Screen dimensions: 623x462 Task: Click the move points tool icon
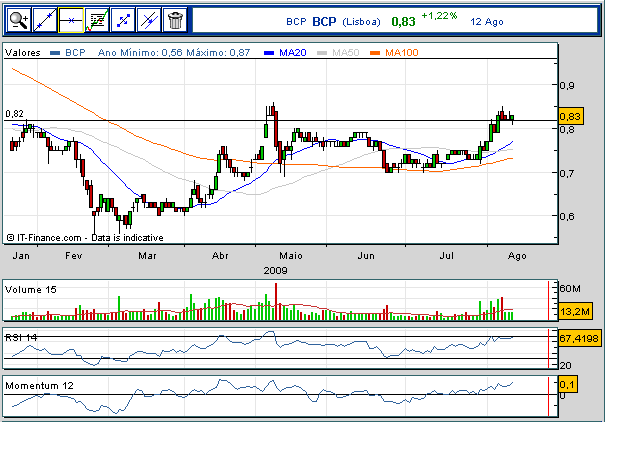[122, 18]
